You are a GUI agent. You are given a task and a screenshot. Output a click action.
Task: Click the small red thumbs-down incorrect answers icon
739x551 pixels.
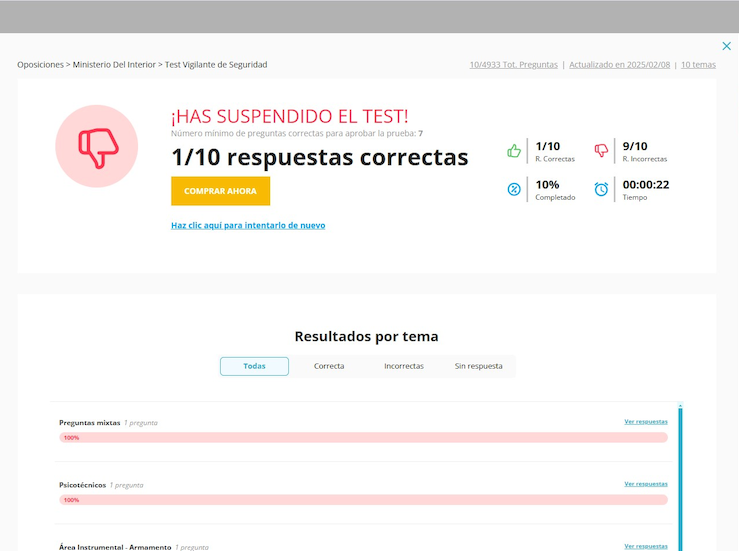click(601, 151)
